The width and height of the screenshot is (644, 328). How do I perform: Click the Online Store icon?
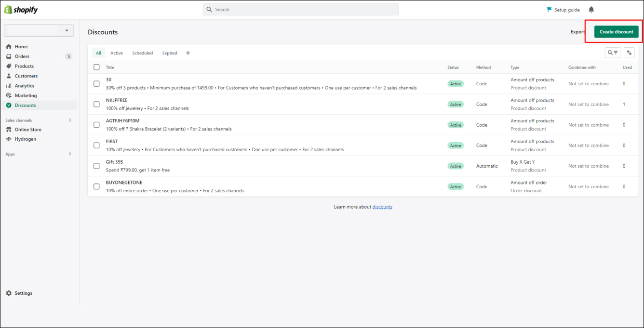[9, 130]
